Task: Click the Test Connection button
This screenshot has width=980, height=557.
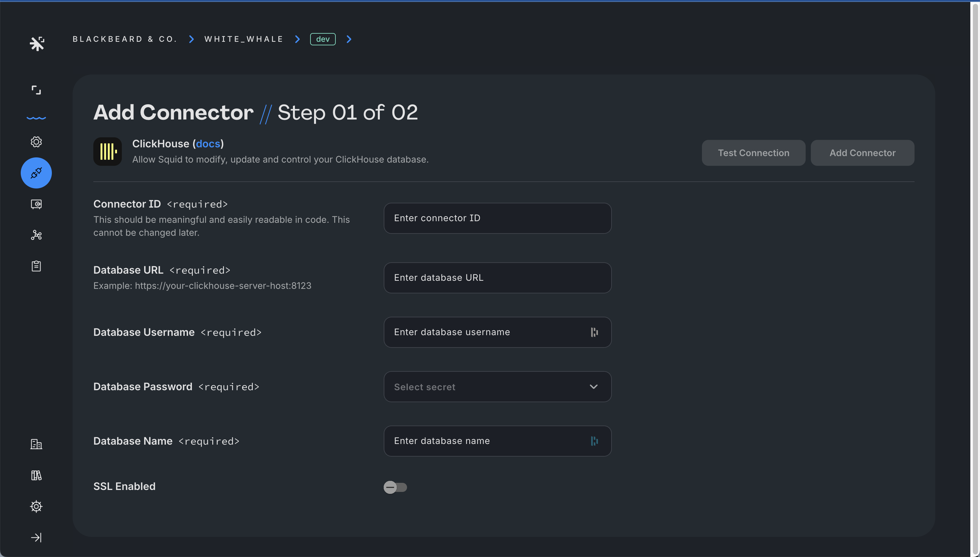Action: coord(753,153)
